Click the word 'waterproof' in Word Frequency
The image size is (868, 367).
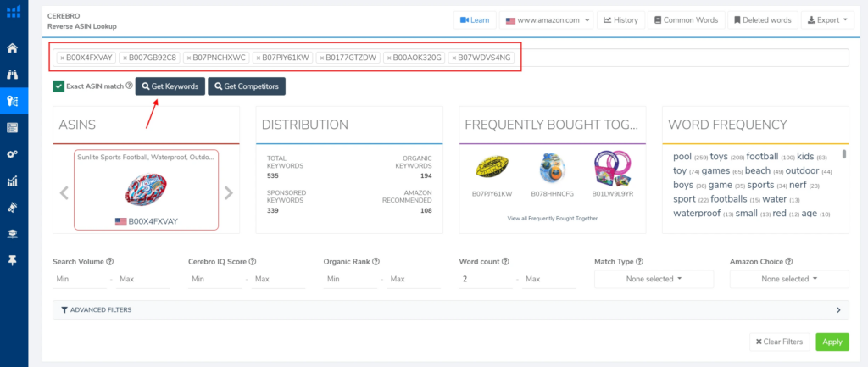[697, 213]
